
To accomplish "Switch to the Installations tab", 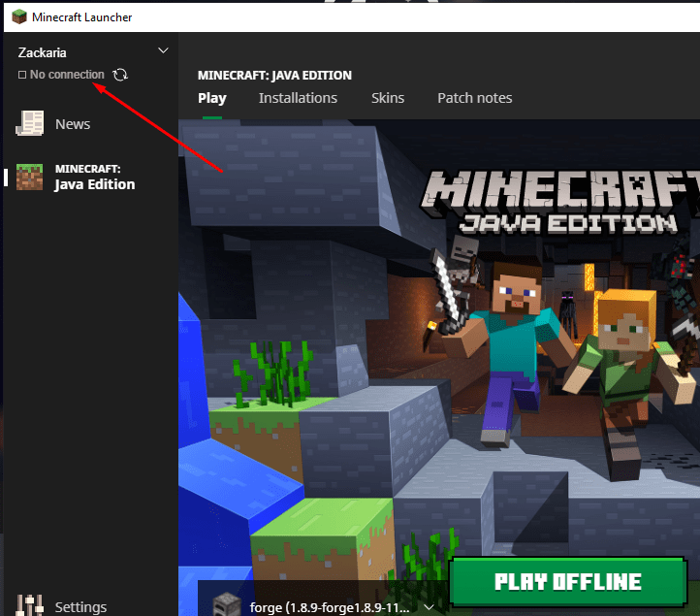I will click(299, 98).
